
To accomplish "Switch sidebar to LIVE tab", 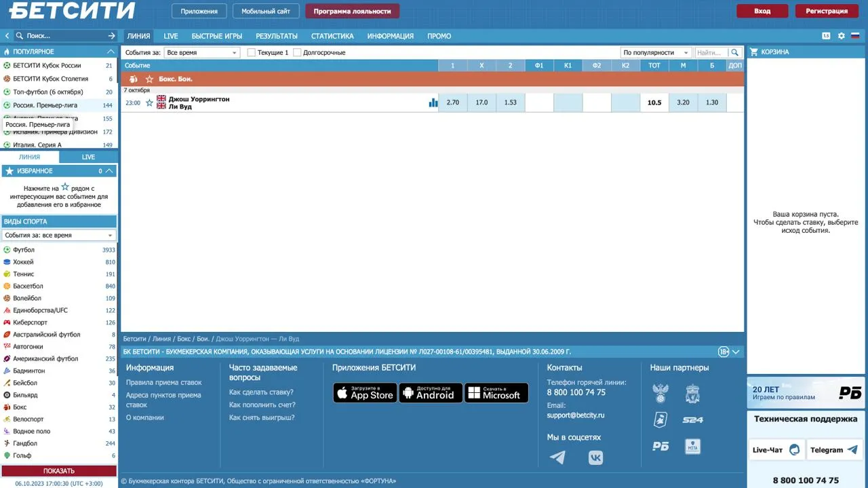I will (x=89, y=157).
